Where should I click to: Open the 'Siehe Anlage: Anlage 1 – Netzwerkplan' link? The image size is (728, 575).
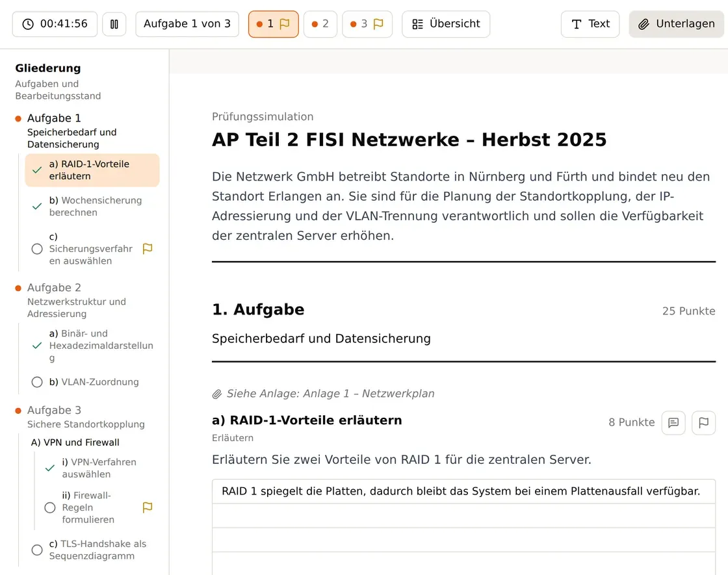(x=324, y=394)
